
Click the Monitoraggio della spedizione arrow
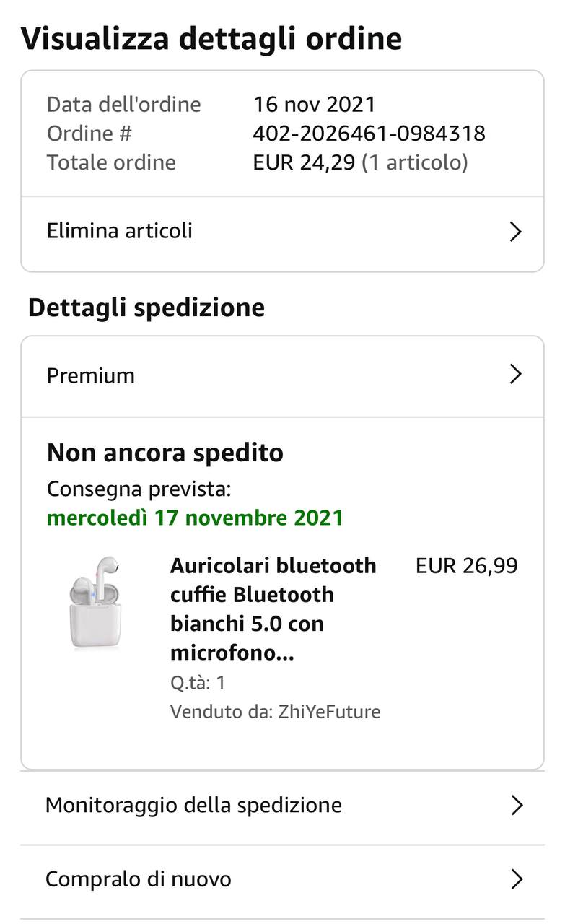(516, 805)
